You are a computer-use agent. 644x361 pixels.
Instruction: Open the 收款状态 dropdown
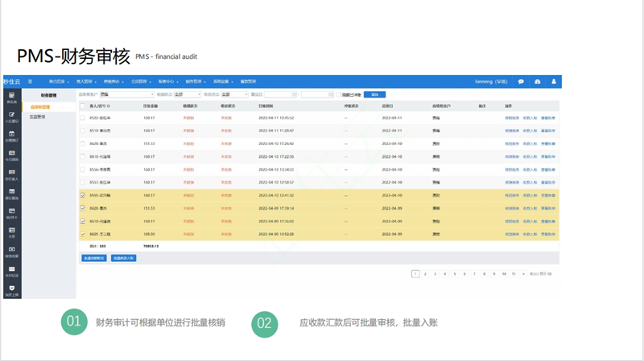tap(234, 94)
